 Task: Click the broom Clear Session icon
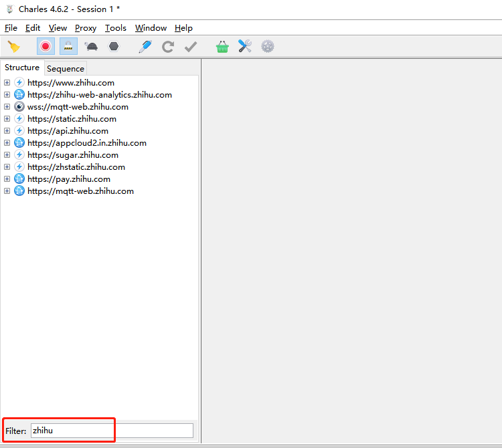13,46
